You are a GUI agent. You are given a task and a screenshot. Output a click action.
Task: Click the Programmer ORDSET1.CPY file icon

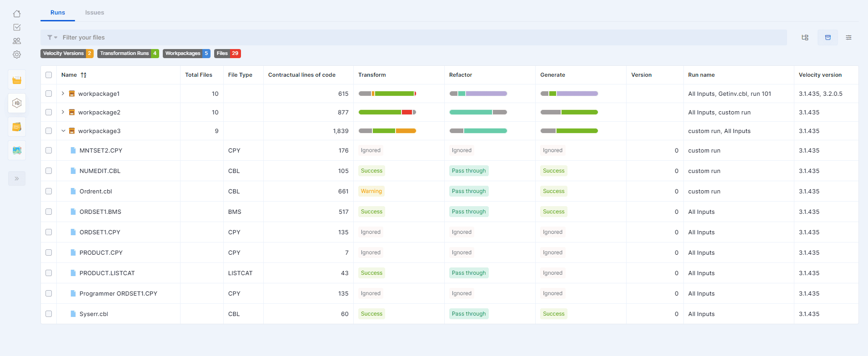coord(73,293)
